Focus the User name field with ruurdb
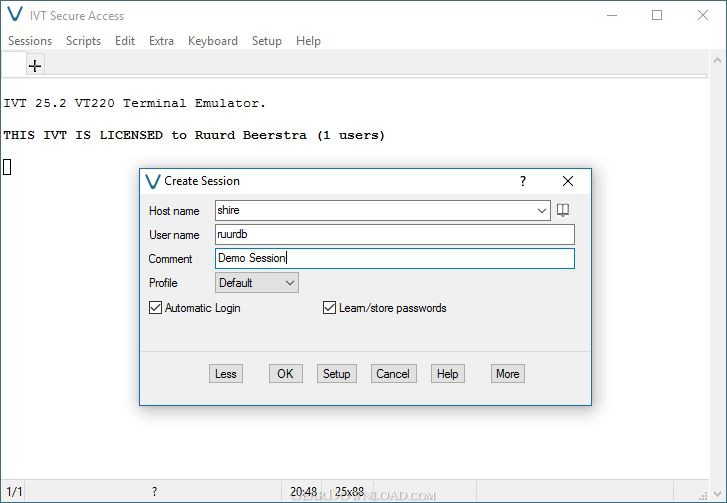727x503 pixels. [395, 235]
